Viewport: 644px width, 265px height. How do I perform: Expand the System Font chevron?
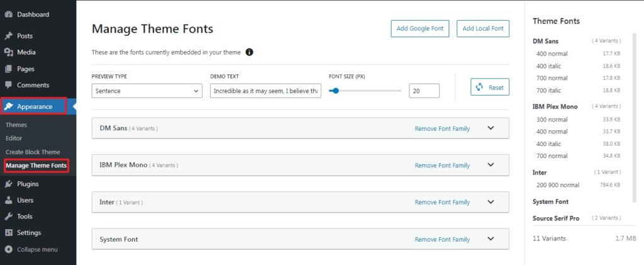pyautogui.click(x=491, y=239)
